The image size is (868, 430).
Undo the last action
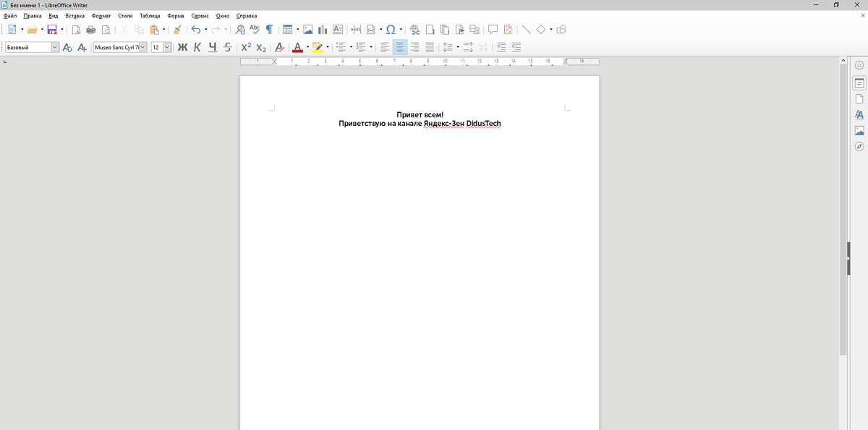[195, 30]
